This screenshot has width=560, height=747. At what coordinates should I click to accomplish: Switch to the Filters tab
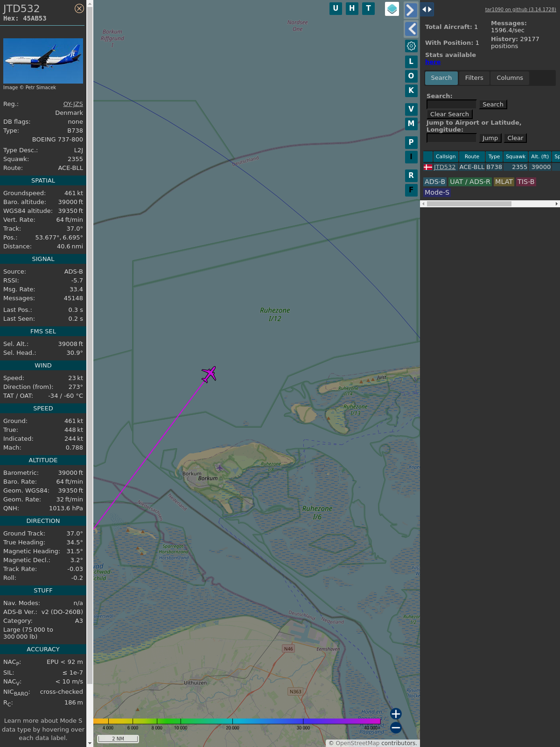(x=474, y=78)
